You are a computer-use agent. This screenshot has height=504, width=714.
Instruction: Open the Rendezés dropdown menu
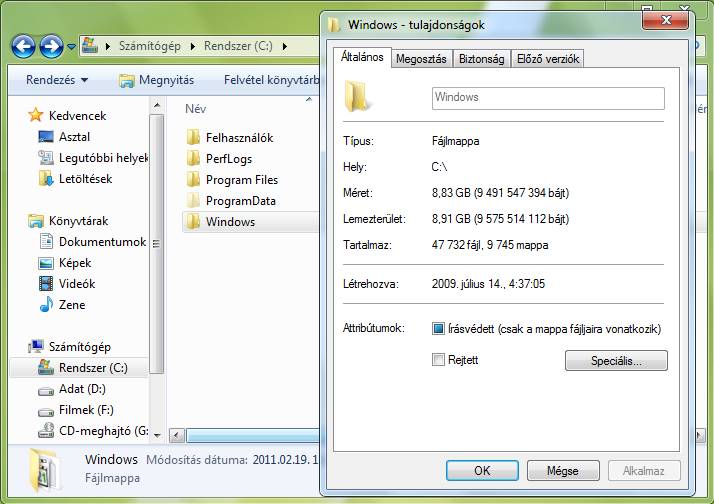click(x=57, y=80)
